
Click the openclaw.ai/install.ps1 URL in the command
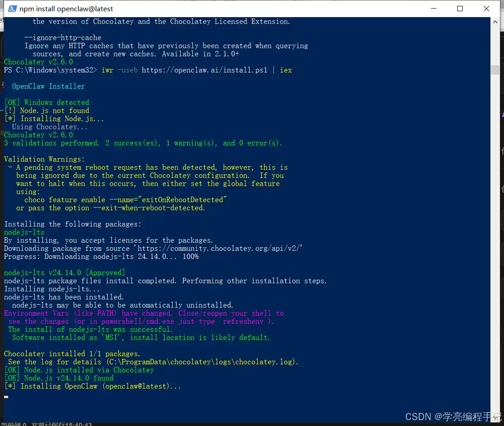pyautogui.click(x=204, y=70)
